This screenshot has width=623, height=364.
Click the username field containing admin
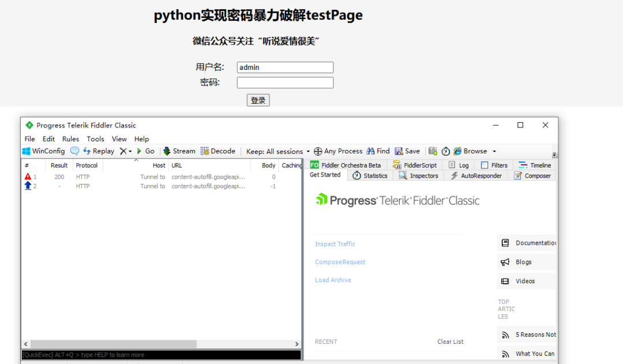tap(285, 67)
